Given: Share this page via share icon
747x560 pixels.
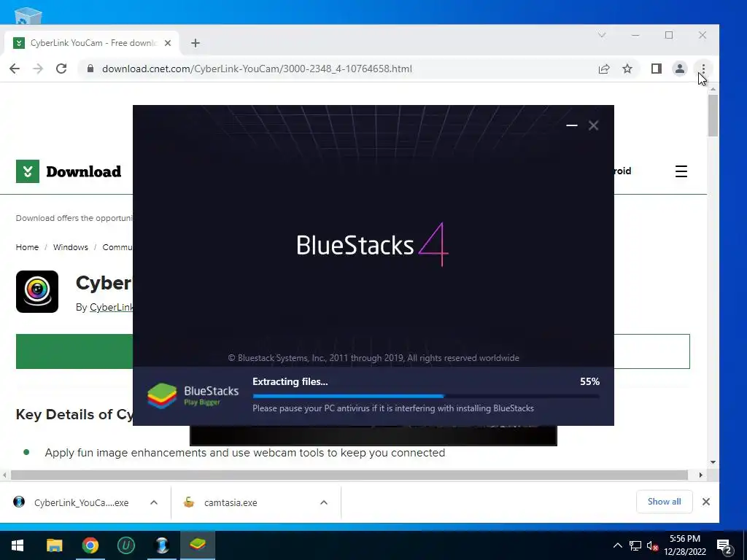Looking at the screenshot, I should (604, 69).
